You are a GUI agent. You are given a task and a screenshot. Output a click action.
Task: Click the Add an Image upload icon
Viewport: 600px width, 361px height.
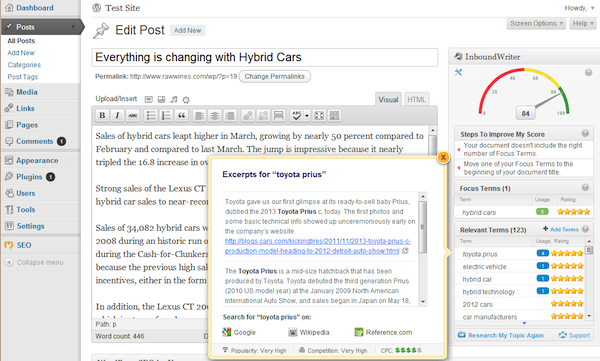(148, 100)
